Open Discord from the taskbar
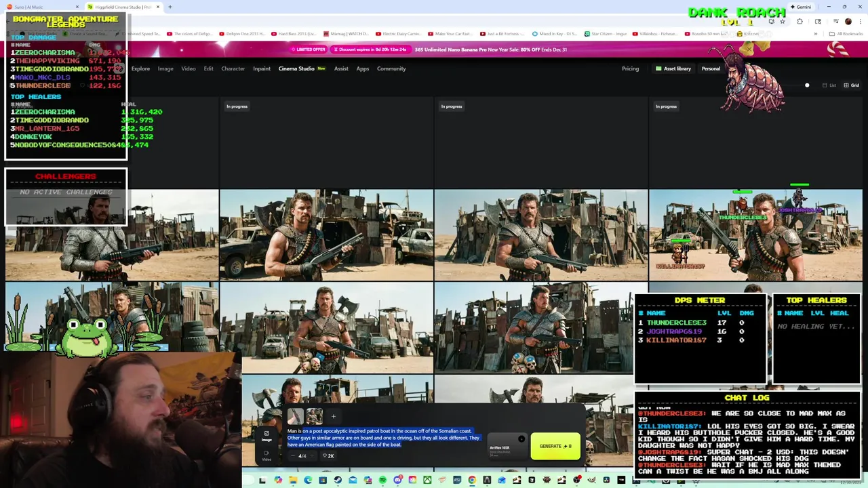Viewport: 868px width, 488px height. click(x=398, y=480)
